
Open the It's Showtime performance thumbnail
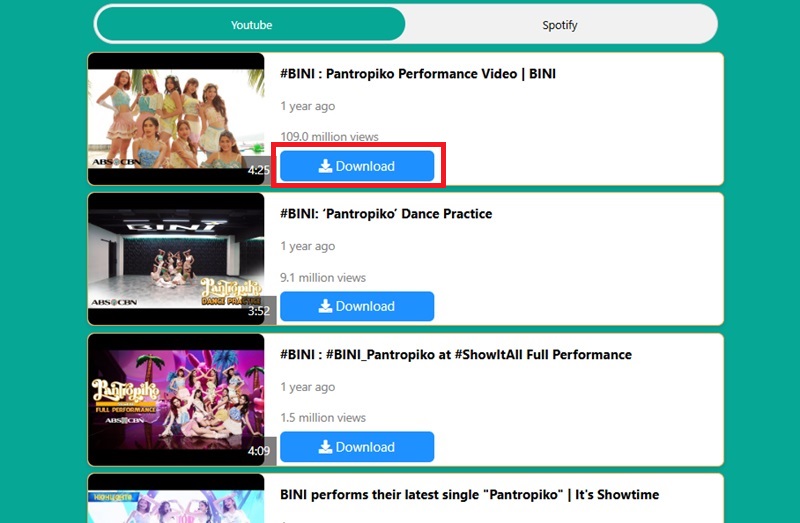click(176, 499)
